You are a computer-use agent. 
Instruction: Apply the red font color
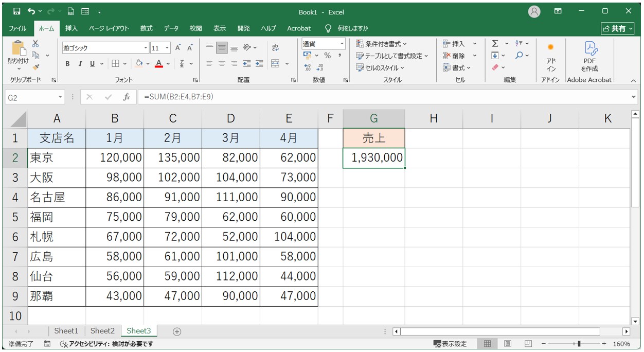tap(159, 64)
